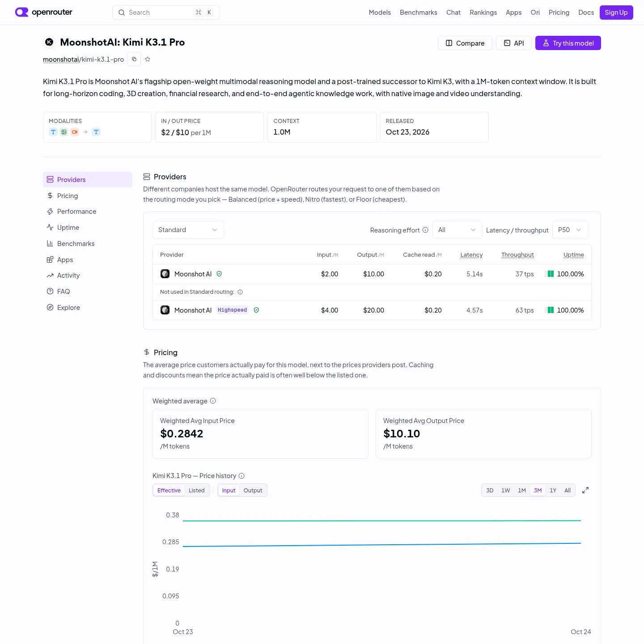The height and width of the screenshot is (644, 644).
Task: Show Output price history
Action: tap(253, 490)
